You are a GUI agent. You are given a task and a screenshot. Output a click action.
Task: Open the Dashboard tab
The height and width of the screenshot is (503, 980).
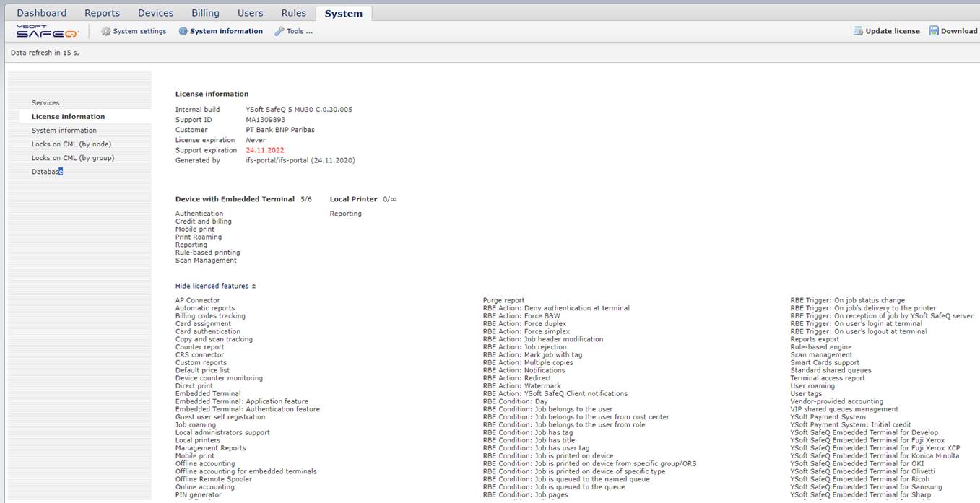[x=42, y=13]
